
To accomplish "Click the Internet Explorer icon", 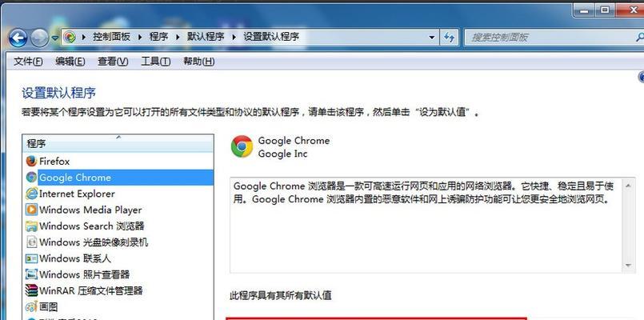I will pyautogui.click(x=31, y=194).
